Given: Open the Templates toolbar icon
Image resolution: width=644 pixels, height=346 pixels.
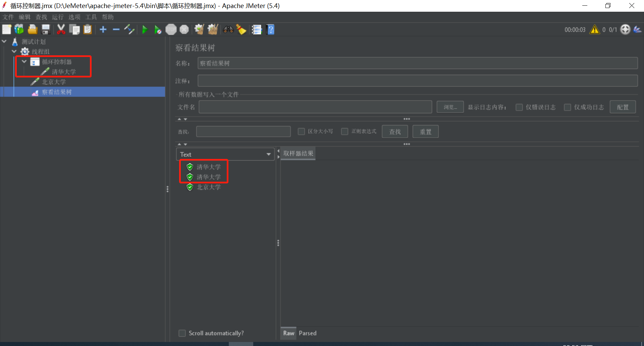Looking at the screenshot, I should [19, 30].
